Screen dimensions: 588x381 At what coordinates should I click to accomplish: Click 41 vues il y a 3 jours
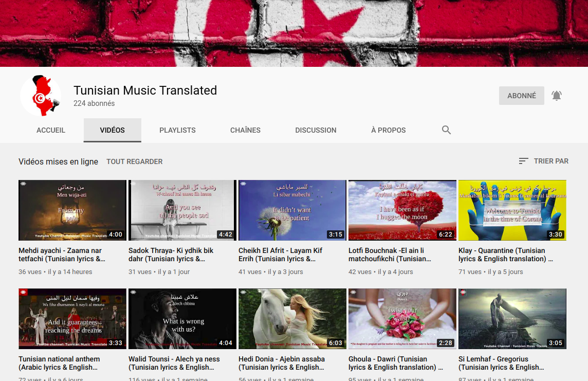tap(271, 272)
